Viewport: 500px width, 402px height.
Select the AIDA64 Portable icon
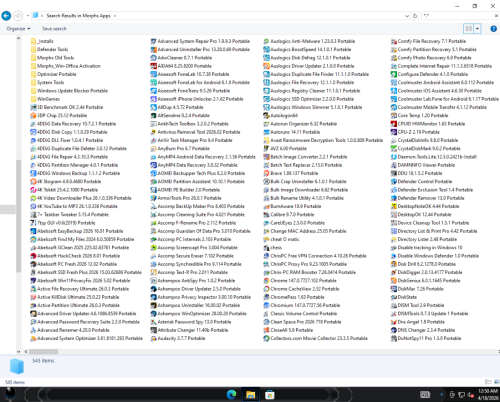click(x=153, y=66)
